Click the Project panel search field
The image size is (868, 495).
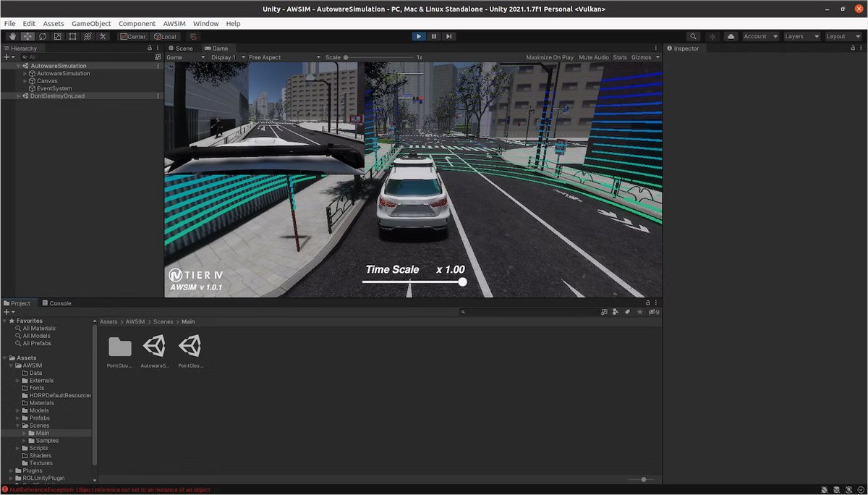(x=531, y=312)
